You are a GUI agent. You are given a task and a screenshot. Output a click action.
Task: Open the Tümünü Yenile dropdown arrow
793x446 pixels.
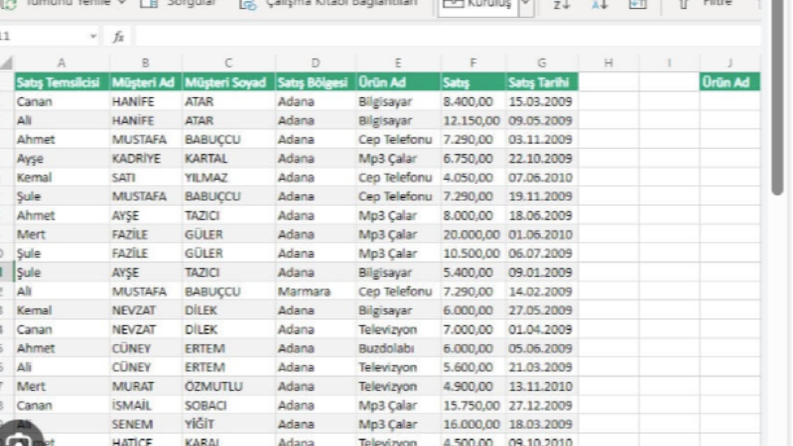pyautogui.click(x=121, y=3)
